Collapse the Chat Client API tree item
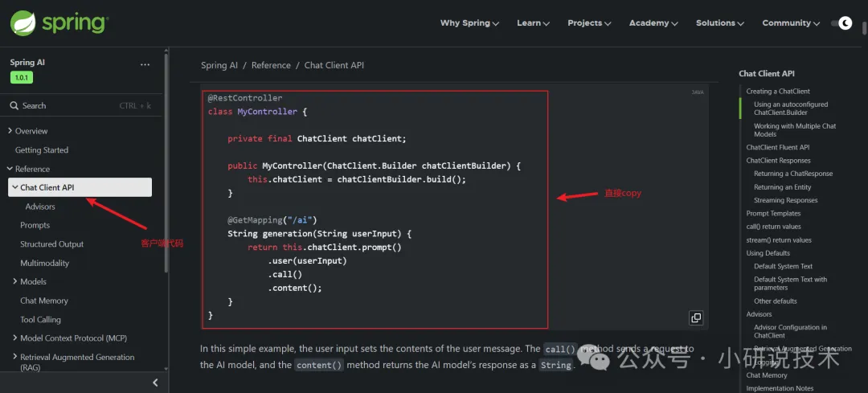This screenshot has width=868, height=393. click(15, 187)
